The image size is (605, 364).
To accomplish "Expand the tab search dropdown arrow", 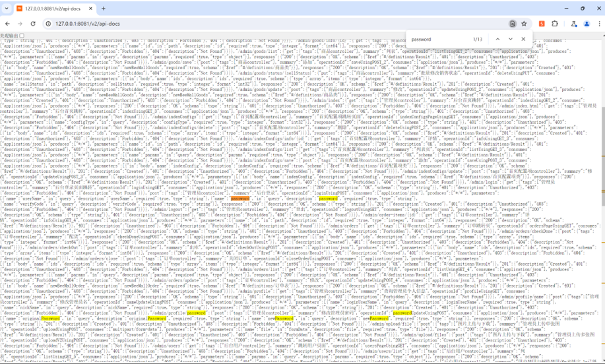I will click(x=7, y=9).
